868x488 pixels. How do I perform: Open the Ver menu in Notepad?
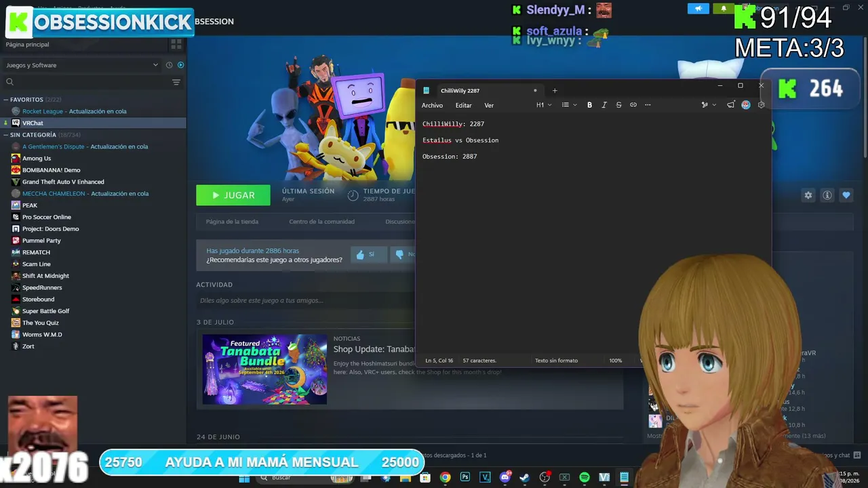489,105
